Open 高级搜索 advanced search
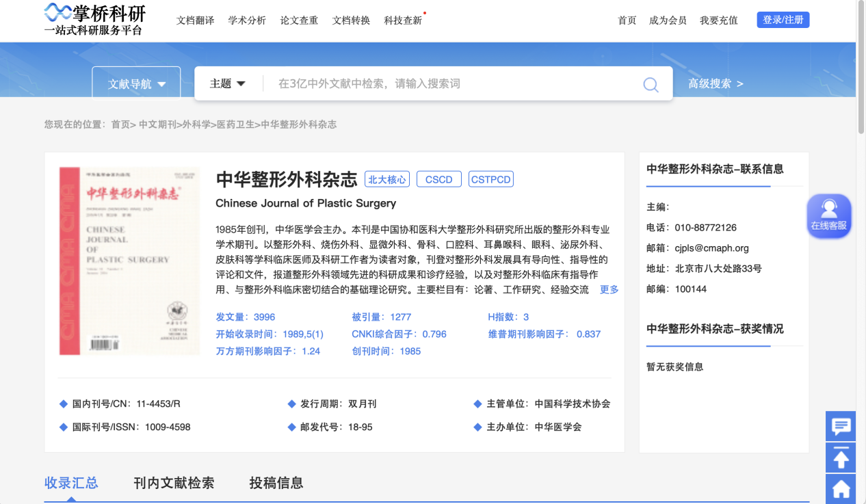This screenshot has width=866, height=504. [716, 83]
